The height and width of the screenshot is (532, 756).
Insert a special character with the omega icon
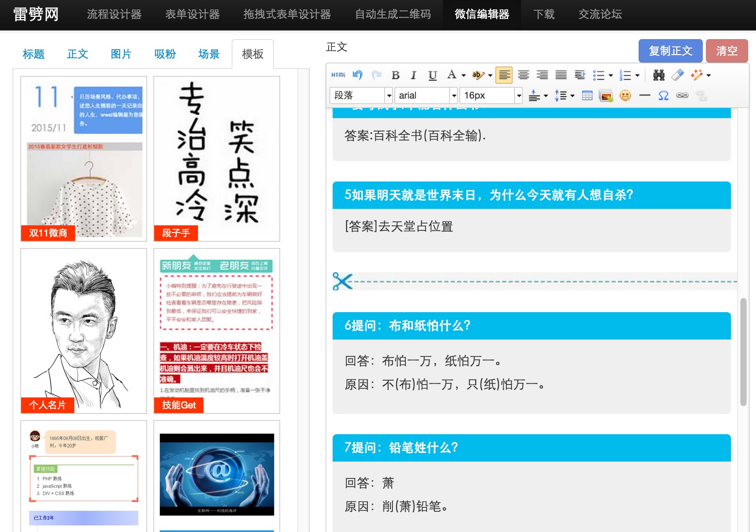(663, 95)
